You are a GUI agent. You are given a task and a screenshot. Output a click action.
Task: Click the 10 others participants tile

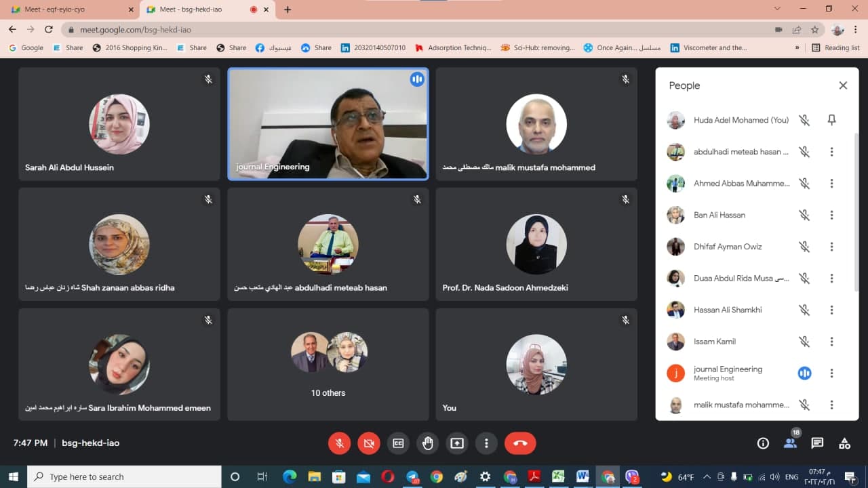pos(329,365)
